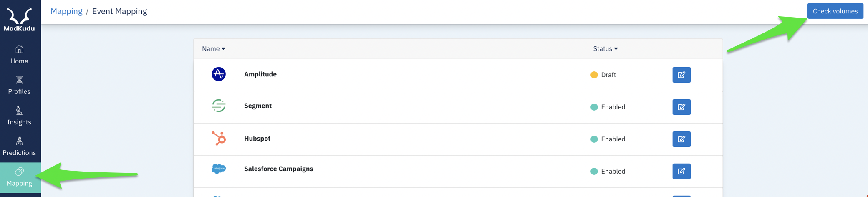This screenshot has height=197, width=868.
Task: Click the Salesforce cloud logo
Action: click(219, 169)
